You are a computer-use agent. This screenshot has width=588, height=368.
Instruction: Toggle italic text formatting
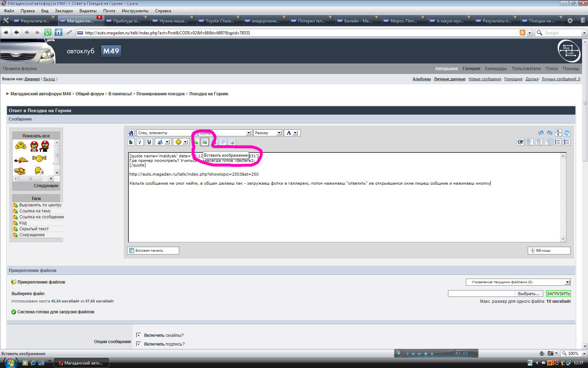140,142
